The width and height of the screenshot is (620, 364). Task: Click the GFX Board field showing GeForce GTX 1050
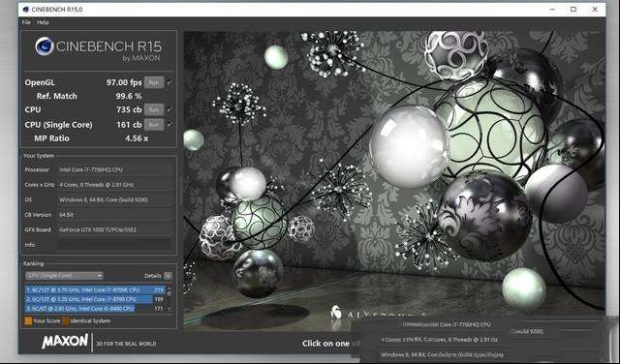(x=114, y=229)
